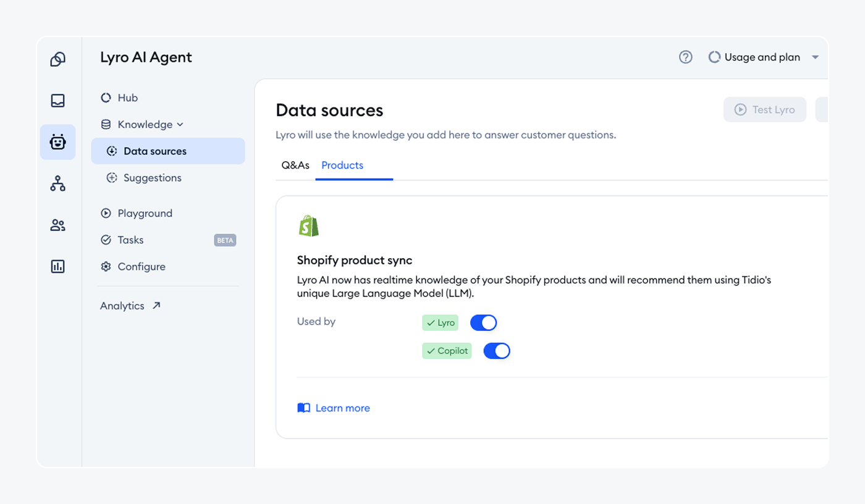The height and width of the screenshot is (504, 865).
Task: Follow the Learn more link
Action: 342,408
